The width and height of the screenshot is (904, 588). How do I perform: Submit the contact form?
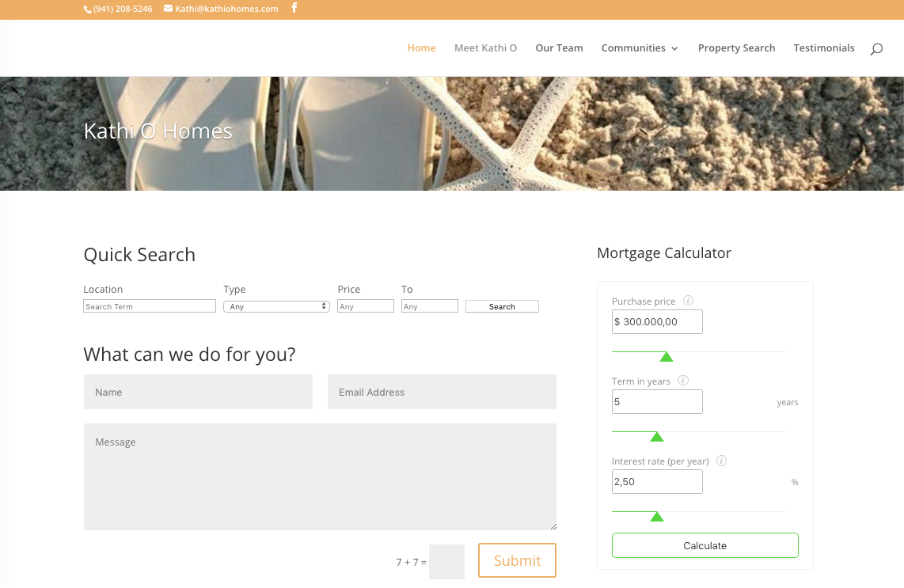coord(517,560)
